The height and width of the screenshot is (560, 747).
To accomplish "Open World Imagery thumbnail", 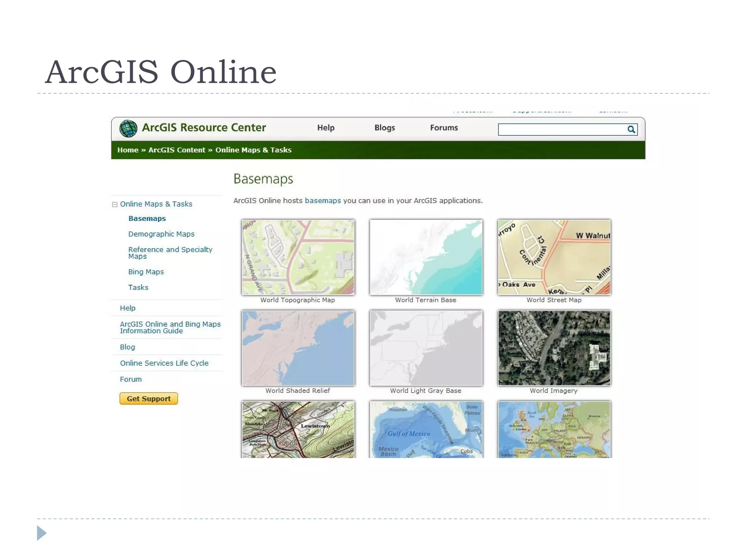I will coord(554,348).
